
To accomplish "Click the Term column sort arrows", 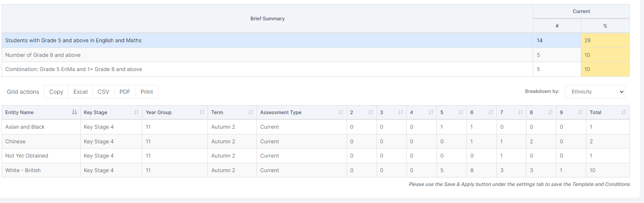I will pos(251,112).
